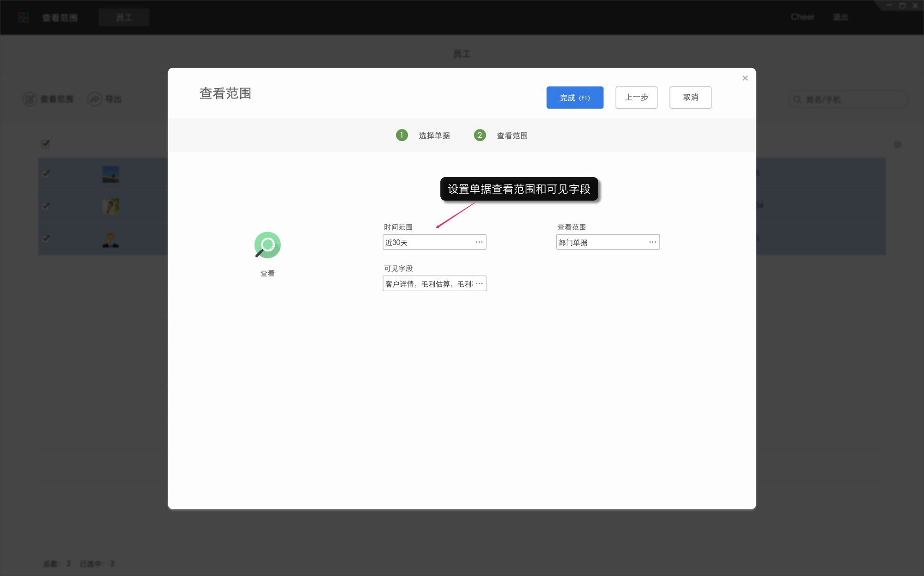This screenshot has height=576, width=924.
Task: Click the gear icon on the table header
Action: pos(898,144)
